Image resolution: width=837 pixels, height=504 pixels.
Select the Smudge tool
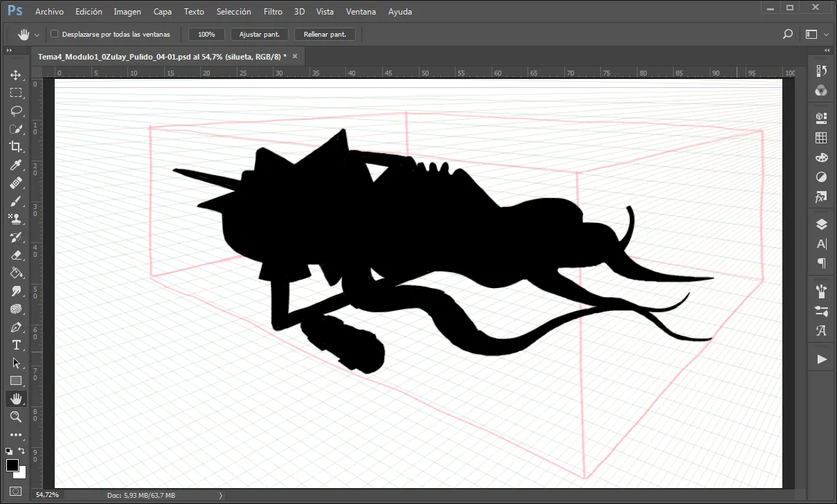coord(16,291)
